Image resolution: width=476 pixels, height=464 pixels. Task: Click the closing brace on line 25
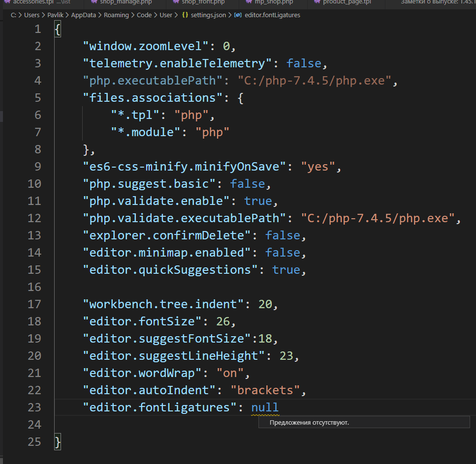point(58,442)
